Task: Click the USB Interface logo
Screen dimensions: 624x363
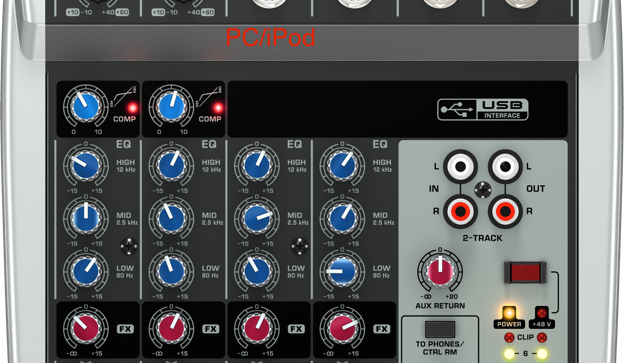Action: [x=482, y=109]
